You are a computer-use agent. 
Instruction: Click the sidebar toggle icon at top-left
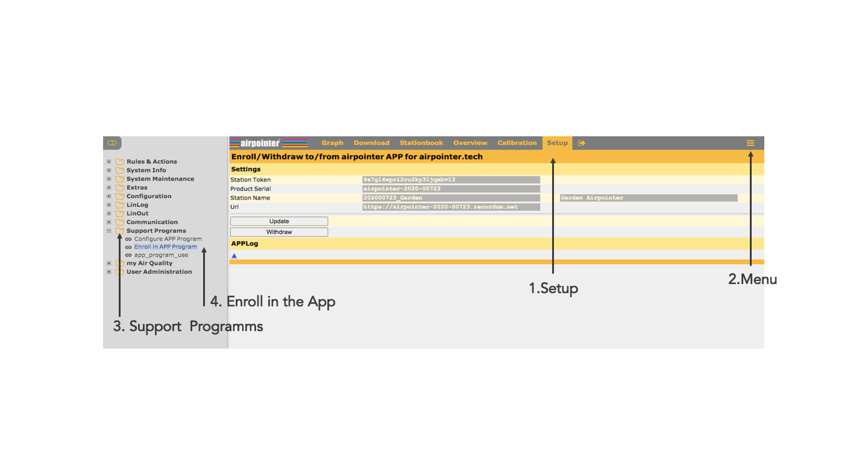click(112, 143)
